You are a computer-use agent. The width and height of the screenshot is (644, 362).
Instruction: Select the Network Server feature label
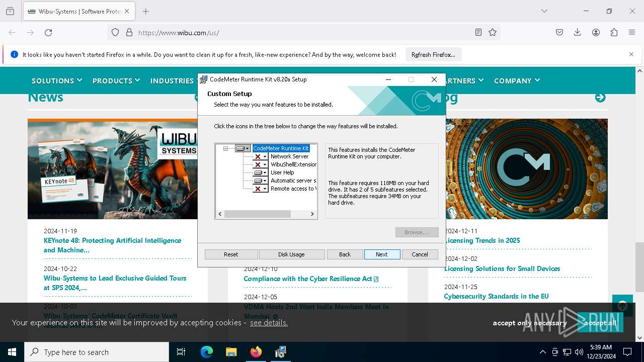coord(289,156)
